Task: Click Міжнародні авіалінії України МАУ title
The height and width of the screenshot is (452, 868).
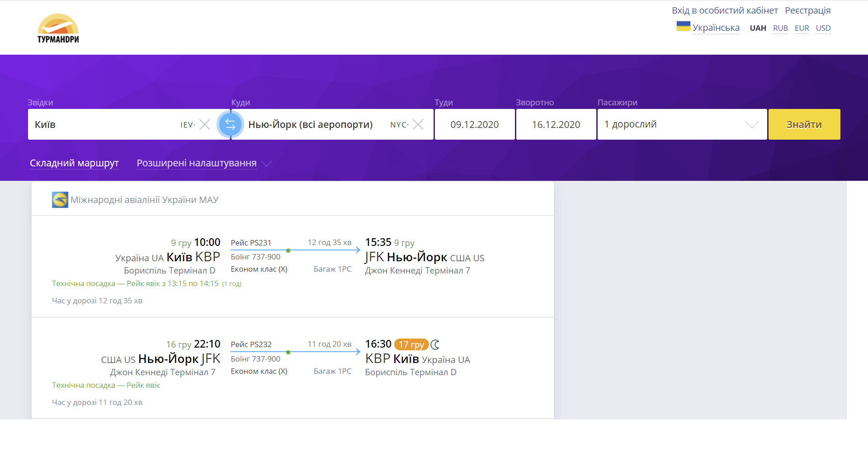Action: [144, 200]
